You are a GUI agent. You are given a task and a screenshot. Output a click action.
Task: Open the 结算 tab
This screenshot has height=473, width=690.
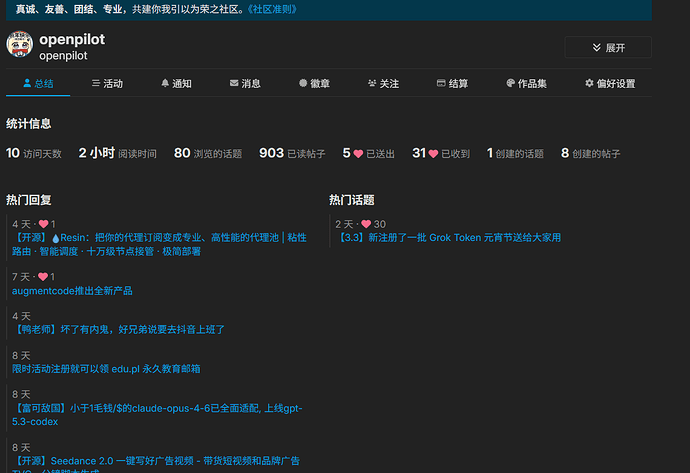452,83
